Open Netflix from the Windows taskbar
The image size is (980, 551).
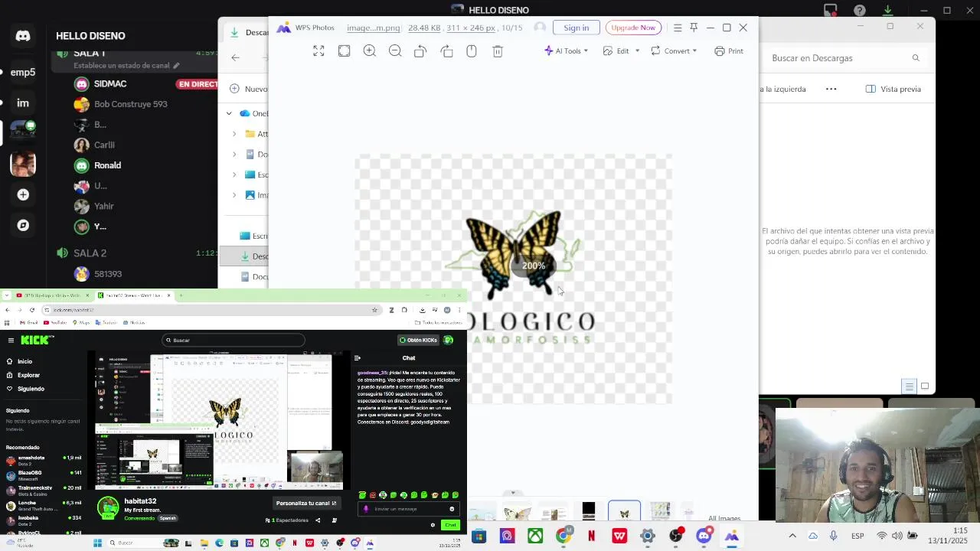pos(591,536)
